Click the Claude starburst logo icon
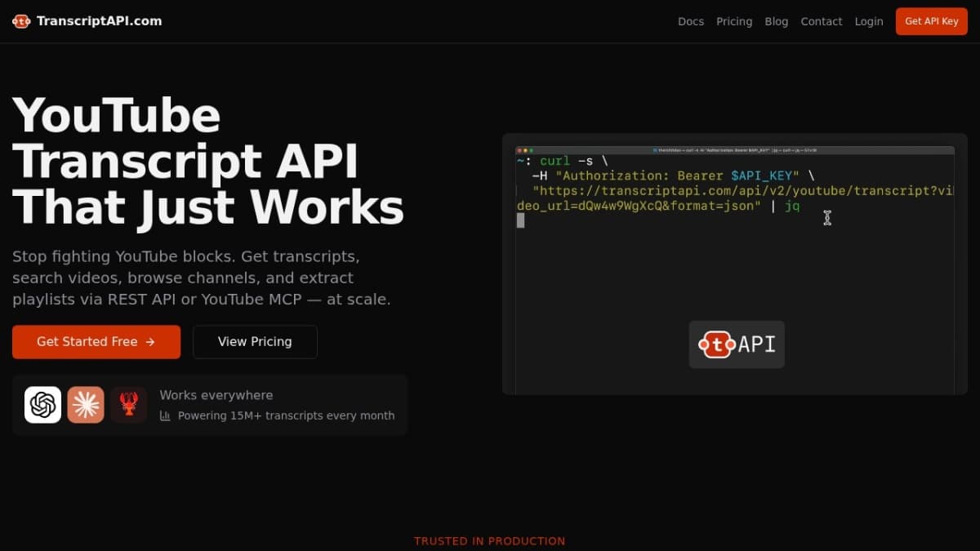Image resolution: width=980 pixels, height=551 pixels. pos(86,405)
